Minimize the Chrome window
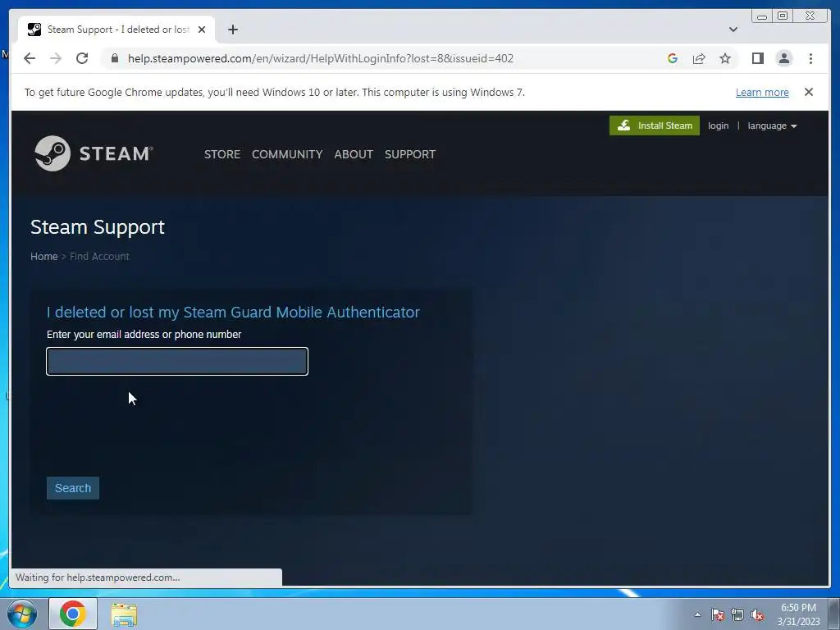840x630 pixels. click(x=762, y=16)
